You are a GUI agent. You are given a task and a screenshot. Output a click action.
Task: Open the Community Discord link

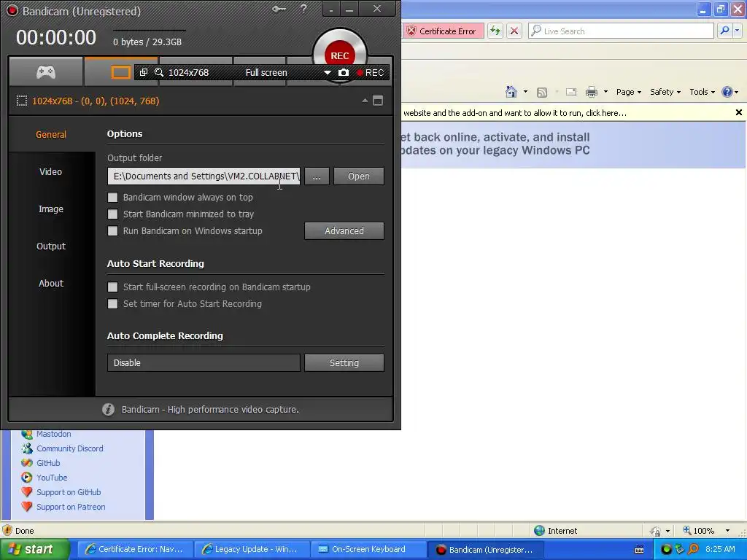[x=69, y=448]
